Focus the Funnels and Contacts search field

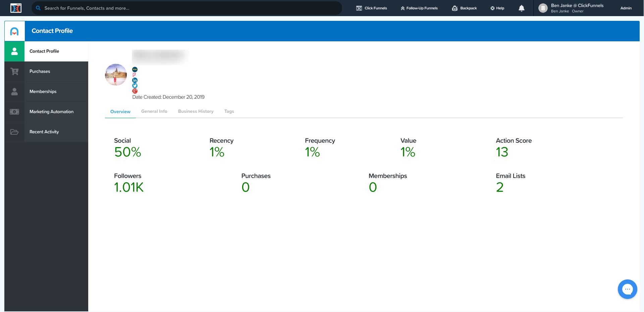pyautogui.click(x=188, y=8)
